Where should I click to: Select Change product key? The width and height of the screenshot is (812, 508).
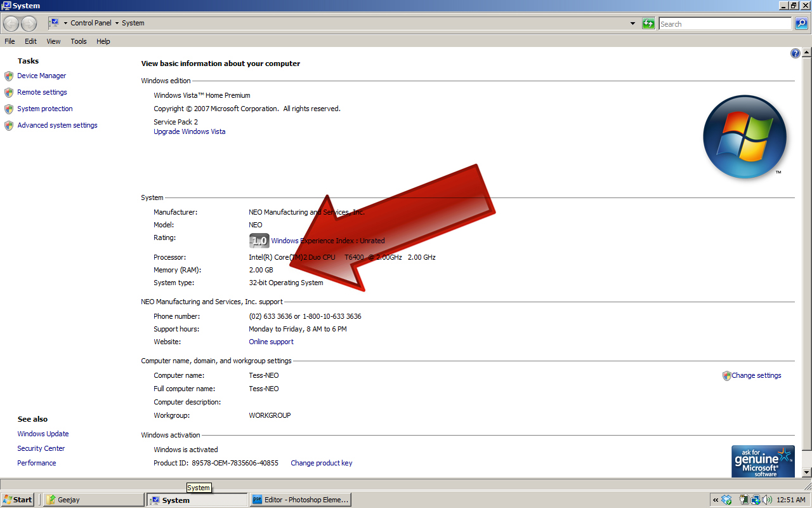coord(321,463)
